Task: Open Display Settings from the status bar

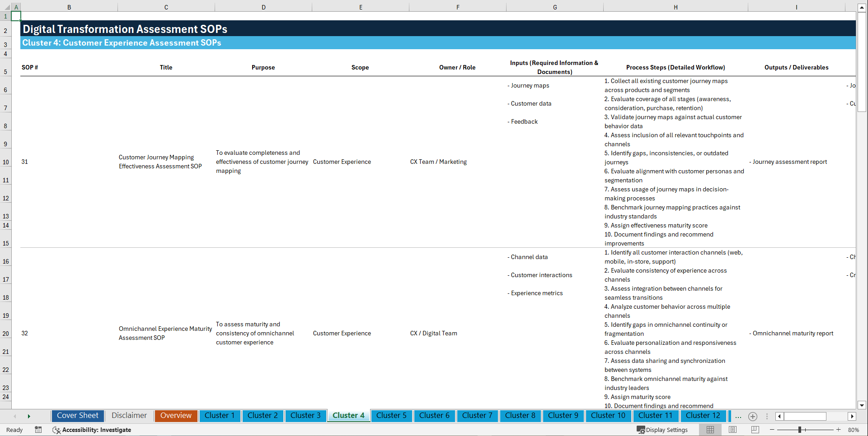Action: (662, 430)
